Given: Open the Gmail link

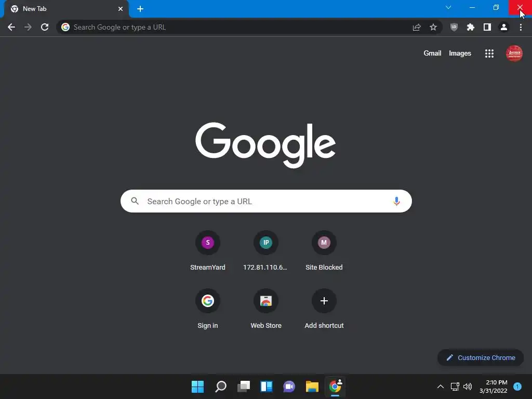Looking at the screenshot, I should [x=432, y=54].
